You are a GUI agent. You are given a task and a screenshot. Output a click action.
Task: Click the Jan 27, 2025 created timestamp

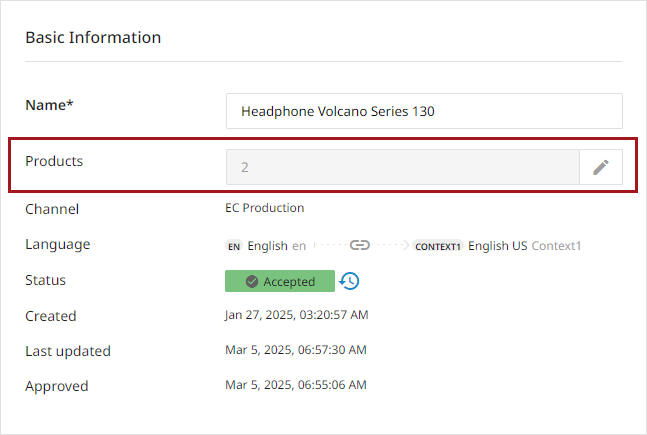pos(296,315)
